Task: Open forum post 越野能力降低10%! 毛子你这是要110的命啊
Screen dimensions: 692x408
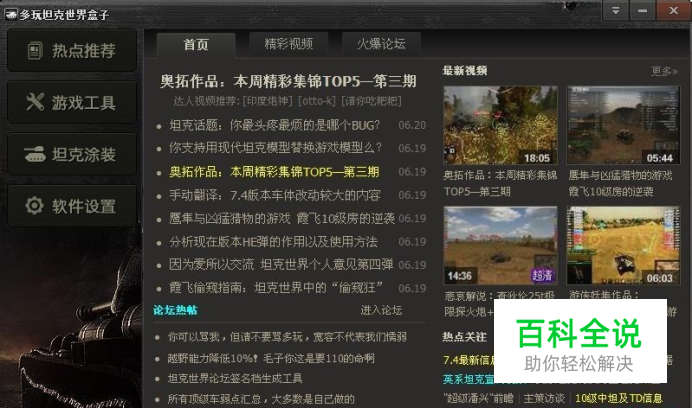Action: pos(271,358)
